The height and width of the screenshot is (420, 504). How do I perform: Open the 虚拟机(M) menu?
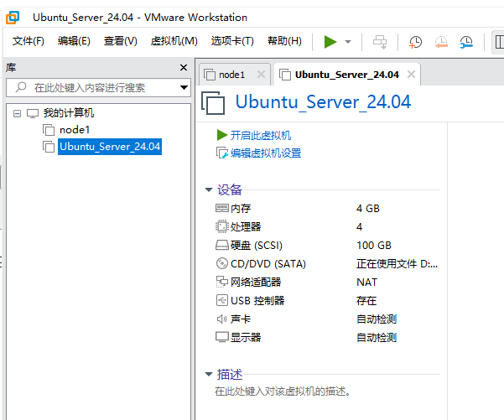[174, 41]
